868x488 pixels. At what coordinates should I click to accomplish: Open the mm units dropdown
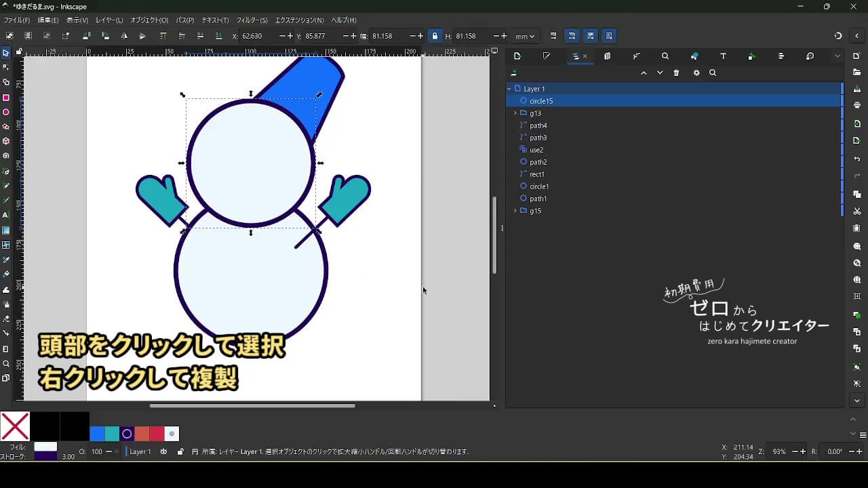pos(524,36)
